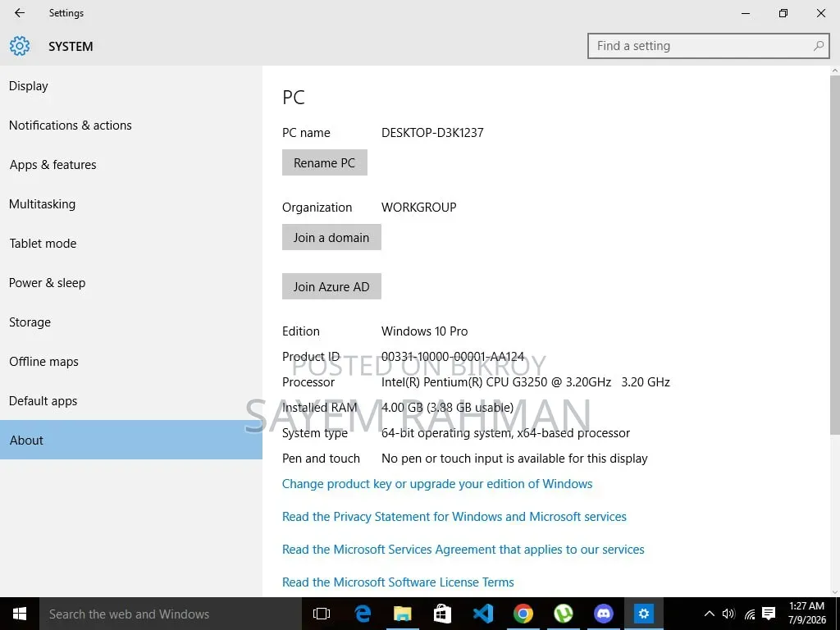The height and width of the screenshot is (630, 840).
Task: Open Storage settings
Action: pyautogui.click(x=131, y=322)
